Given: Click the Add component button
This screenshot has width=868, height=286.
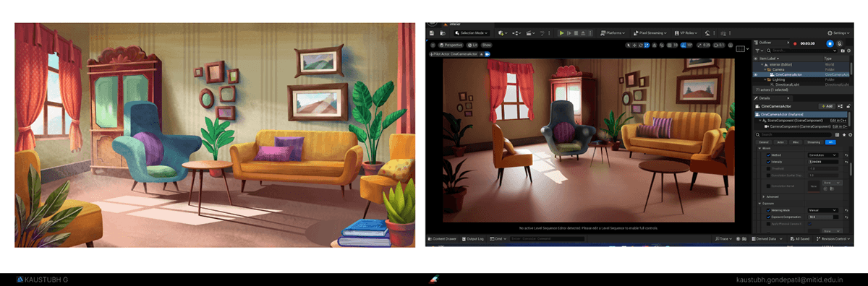Looking at the screenshot, I should (827, 106).
